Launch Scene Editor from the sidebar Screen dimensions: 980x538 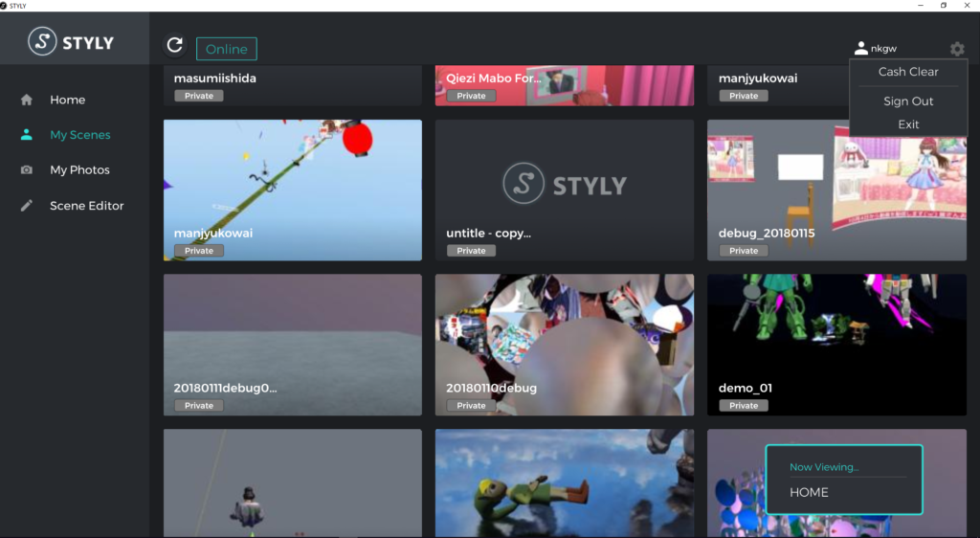(x=87, y=205)
